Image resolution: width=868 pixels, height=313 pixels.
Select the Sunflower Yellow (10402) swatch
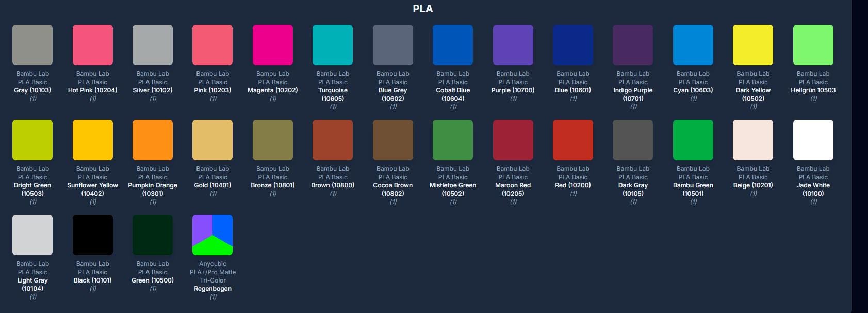click(93, 140)
